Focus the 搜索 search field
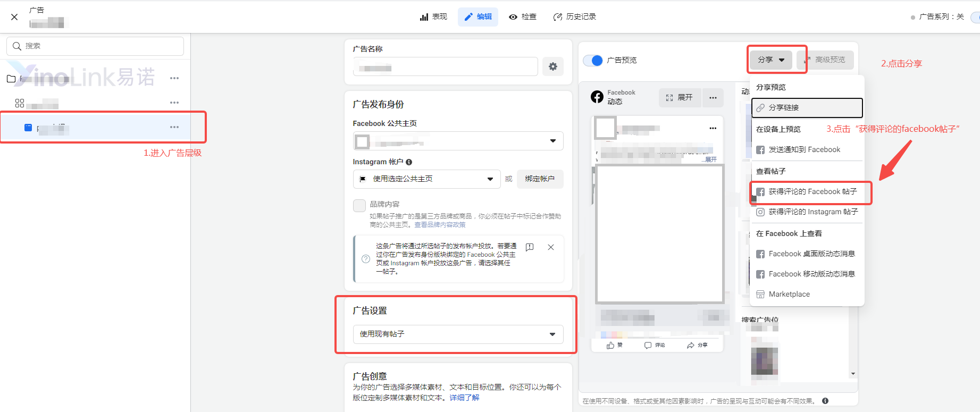 95,46
